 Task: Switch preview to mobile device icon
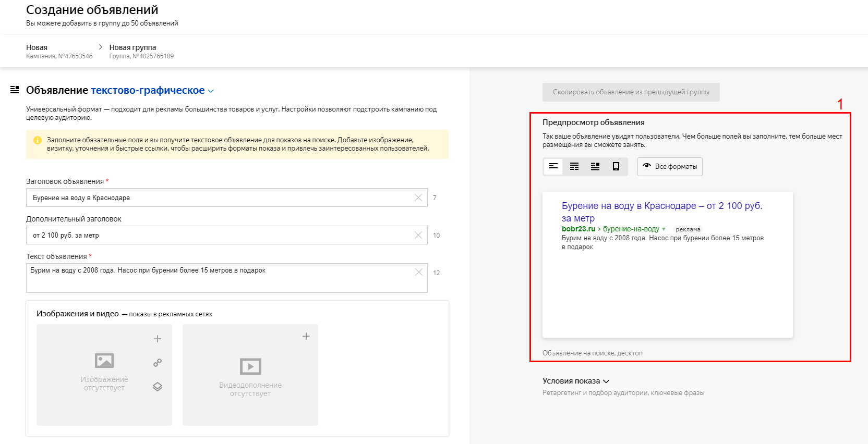pyautogui.click(x=616, y=166)
